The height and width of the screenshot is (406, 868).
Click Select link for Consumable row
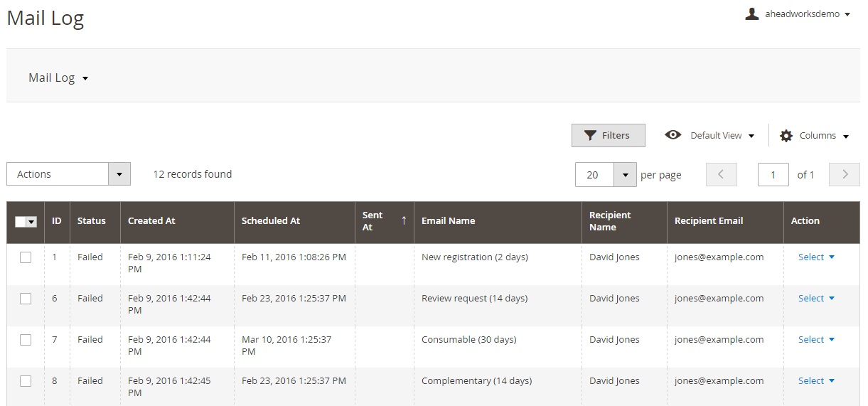tap(815, 340)
